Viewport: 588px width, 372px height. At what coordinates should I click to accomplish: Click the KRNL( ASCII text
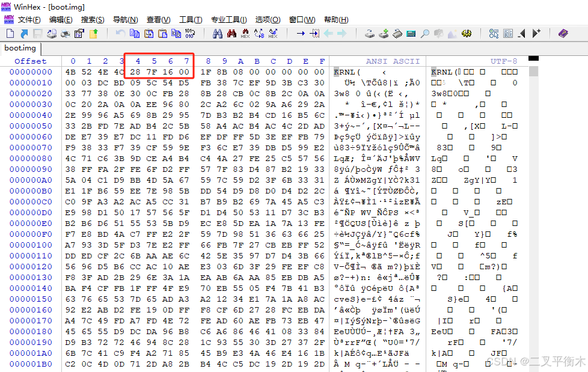point(347,72)
